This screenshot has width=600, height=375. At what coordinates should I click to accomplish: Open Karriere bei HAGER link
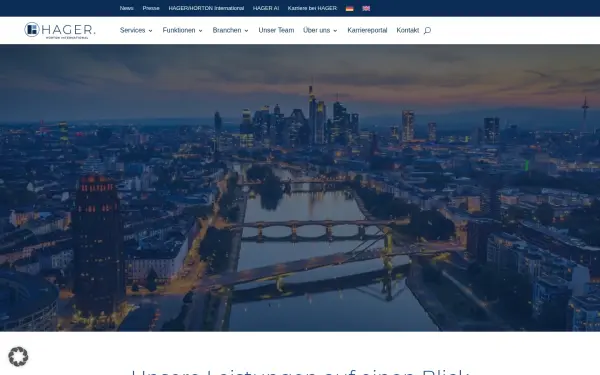tap(312, 8)
